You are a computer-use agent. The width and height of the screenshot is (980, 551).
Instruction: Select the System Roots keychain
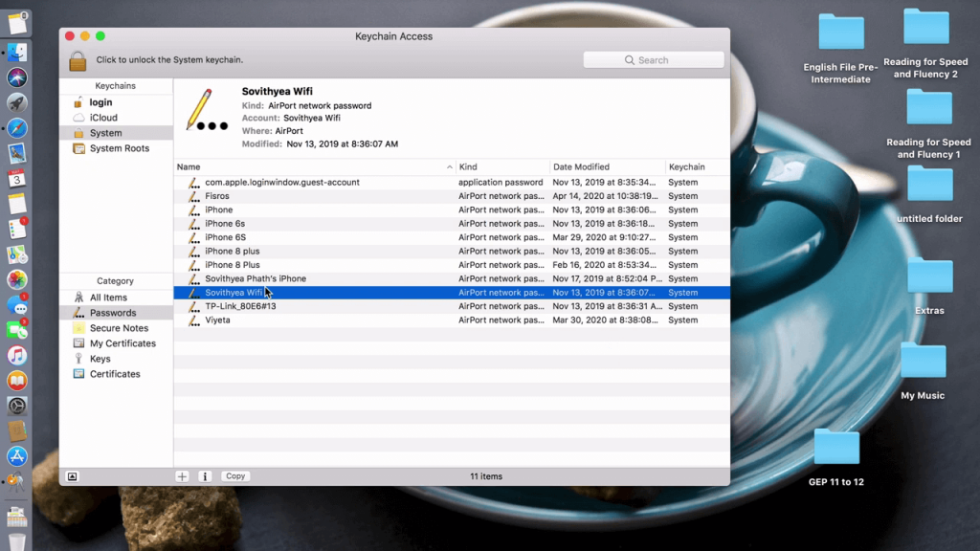click(120, 148)
